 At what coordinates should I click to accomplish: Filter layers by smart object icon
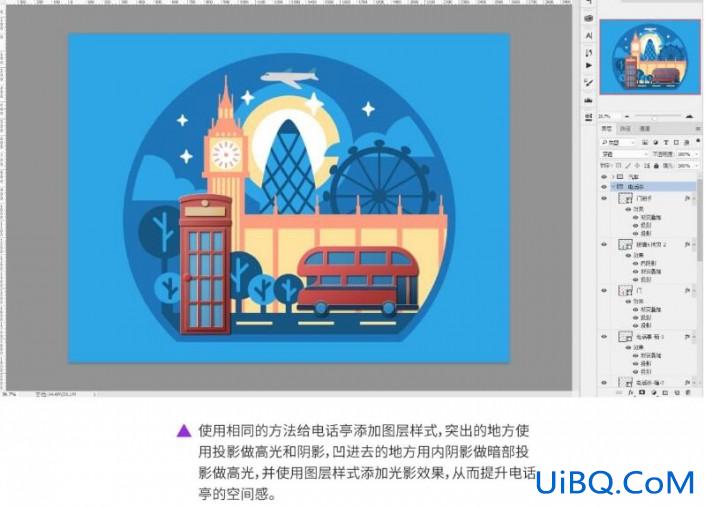tap(686, 142)
